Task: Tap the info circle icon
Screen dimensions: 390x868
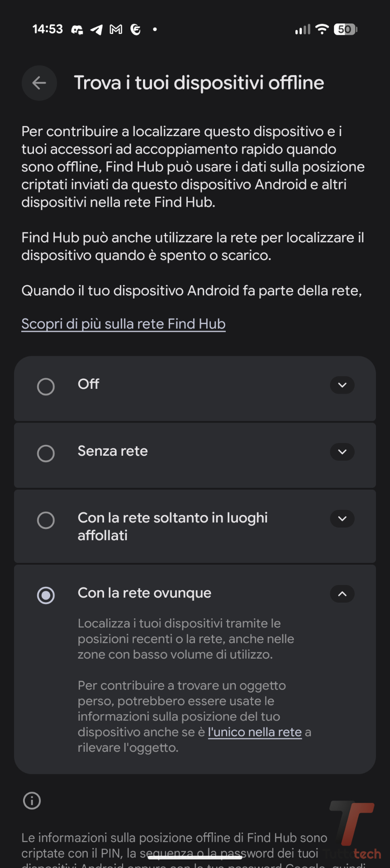Action: click(32, 801)
